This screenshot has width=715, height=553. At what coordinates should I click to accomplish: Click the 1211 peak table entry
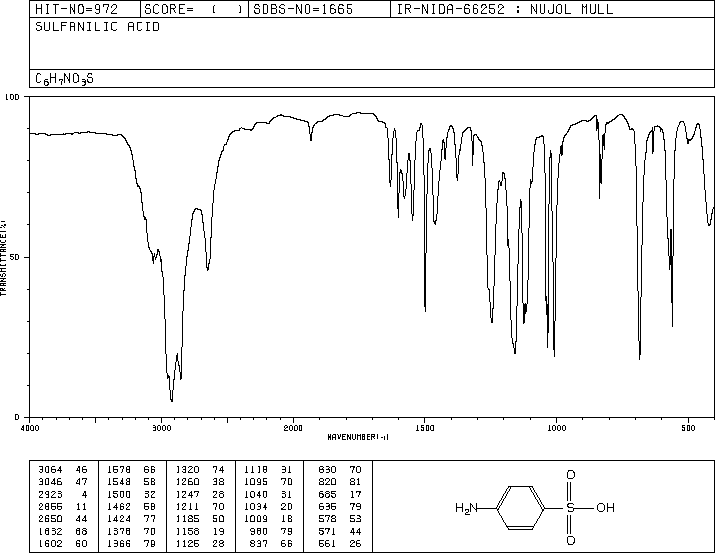pyautogui.click(x=200, y=506)
